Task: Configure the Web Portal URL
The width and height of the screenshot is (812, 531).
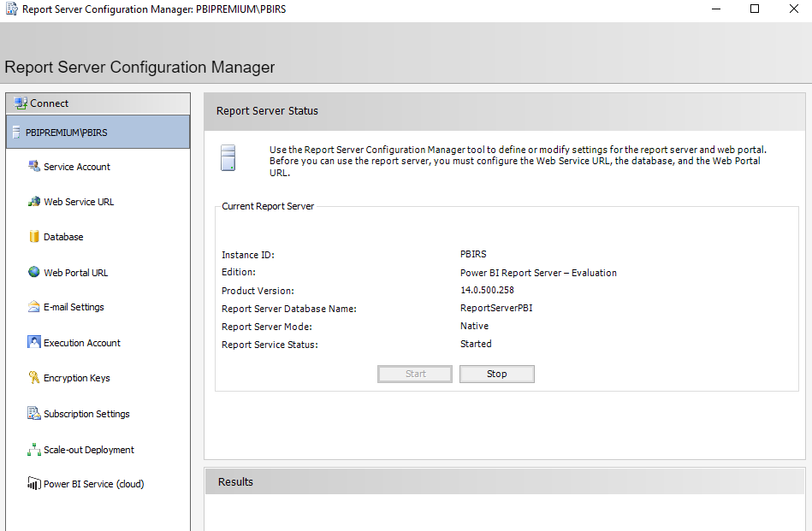Action: [x=74, y=272]
